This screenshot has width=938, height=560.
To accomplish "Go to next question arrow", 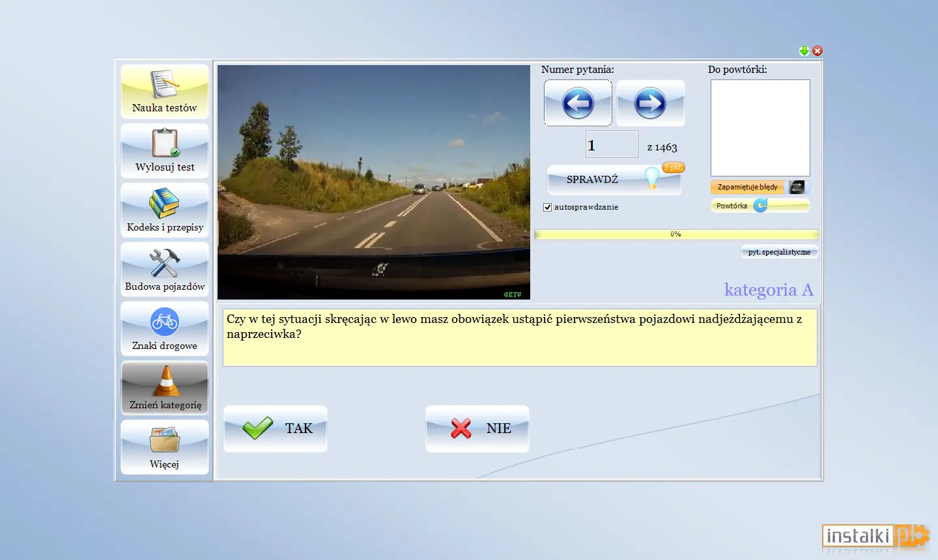I will tap(651, 103).
